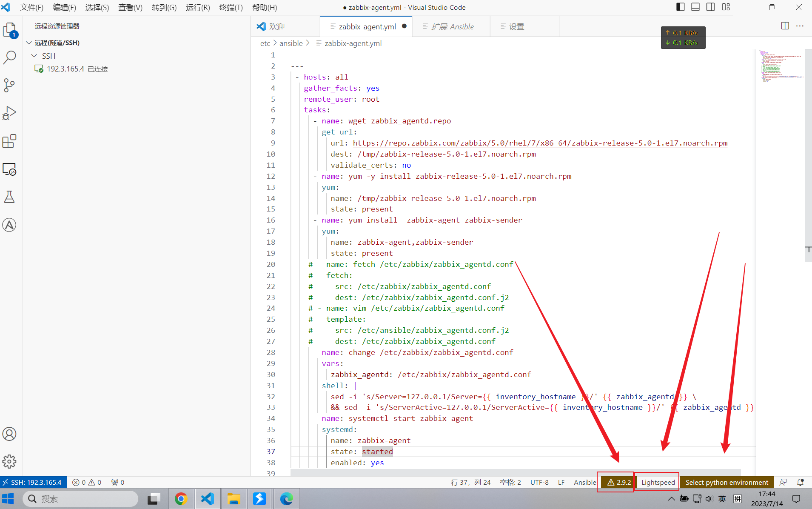Open the 帮助(H) menu

point(265,7)
